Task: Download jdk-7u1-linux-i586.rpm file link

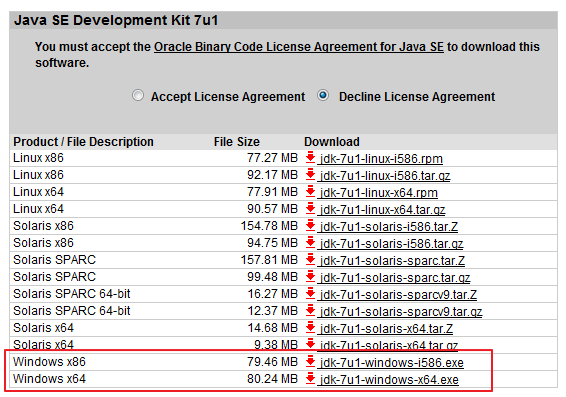Action: pyautogui.click(x=381, y=159)
